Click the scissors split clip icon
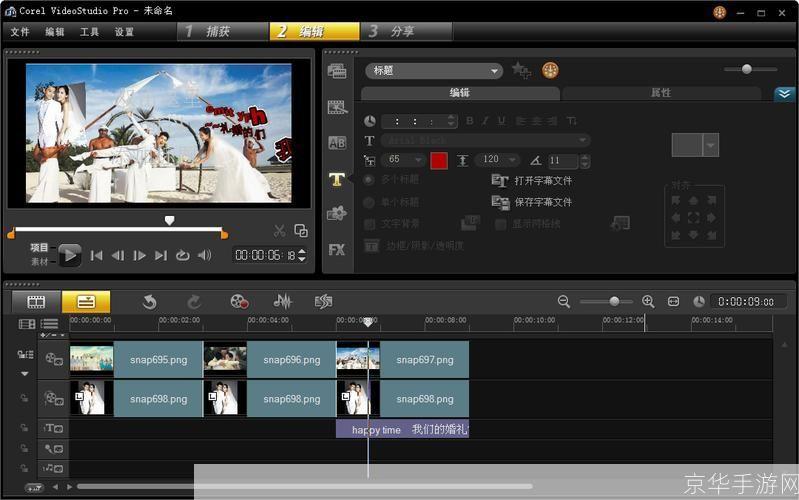 pyautogui.click(x=279, y=230)
